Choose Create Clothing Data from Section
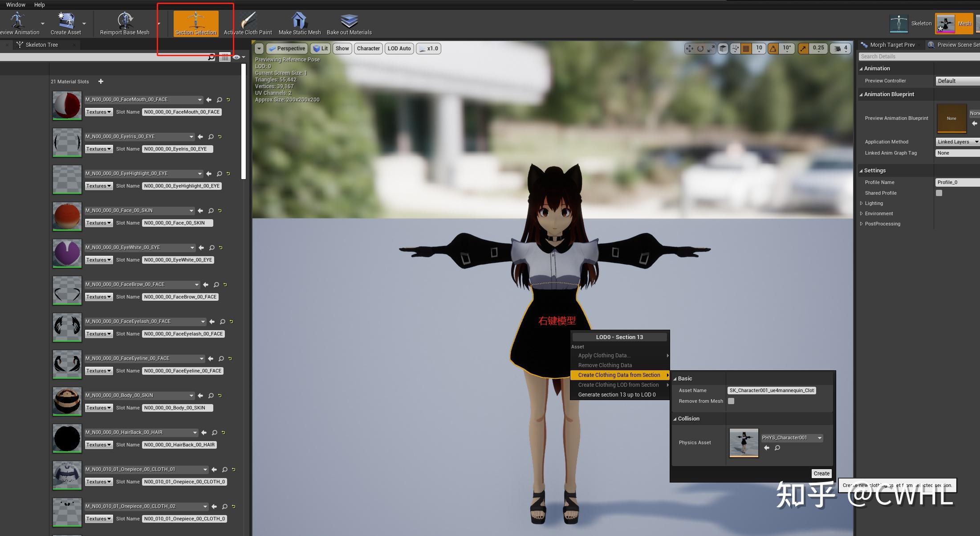 (619, 375)
